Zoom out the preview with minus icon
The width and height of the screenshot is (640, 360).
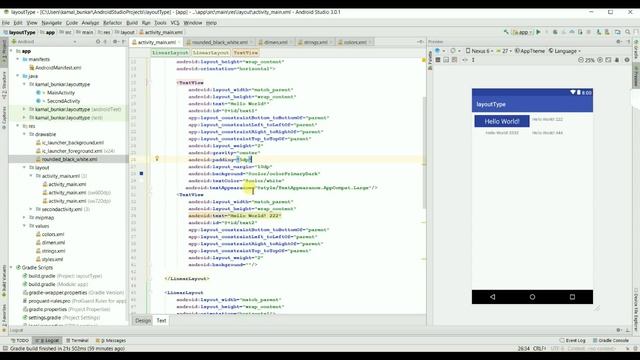click(581, 60)
